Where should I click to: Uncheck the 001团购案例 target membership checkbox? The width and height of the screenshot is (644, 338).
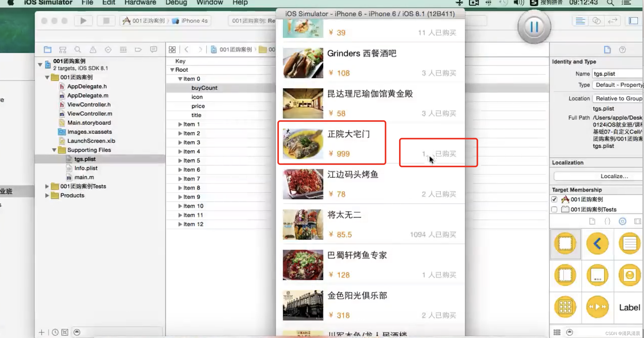click(554, 199)
